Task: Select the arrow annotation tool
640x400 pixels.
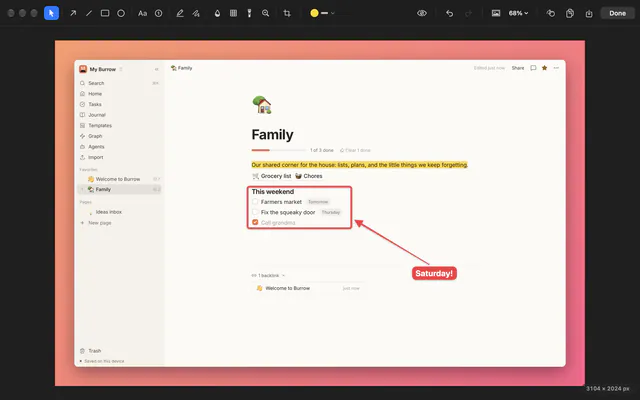Action: (73, 13)
